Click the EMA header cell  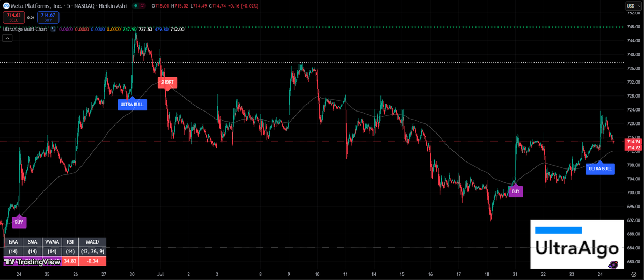(x=13, y=242)
